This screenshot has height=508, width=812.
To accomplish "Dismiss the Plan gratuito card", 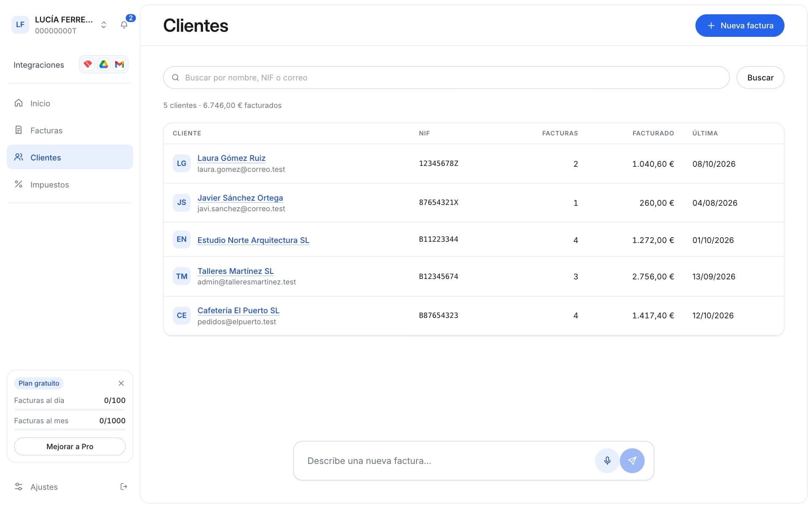I will [x=121, y=383].
